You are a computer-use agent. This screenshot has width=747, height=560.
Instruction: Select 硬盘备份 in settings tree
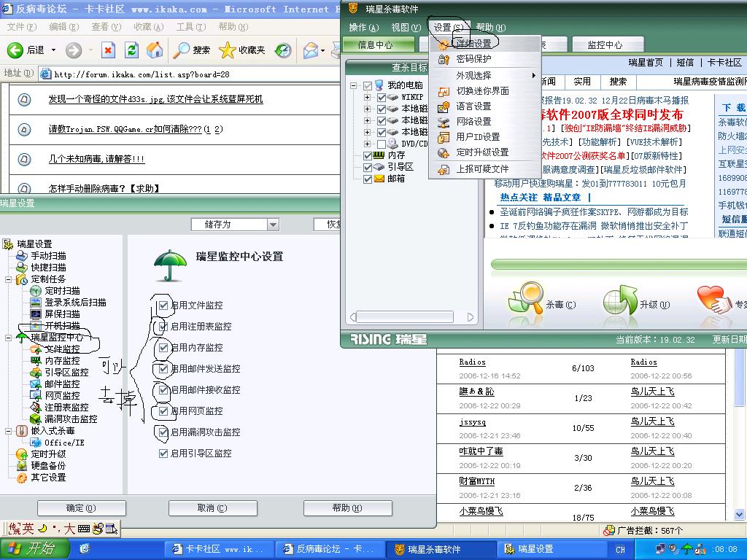(48, 466)
